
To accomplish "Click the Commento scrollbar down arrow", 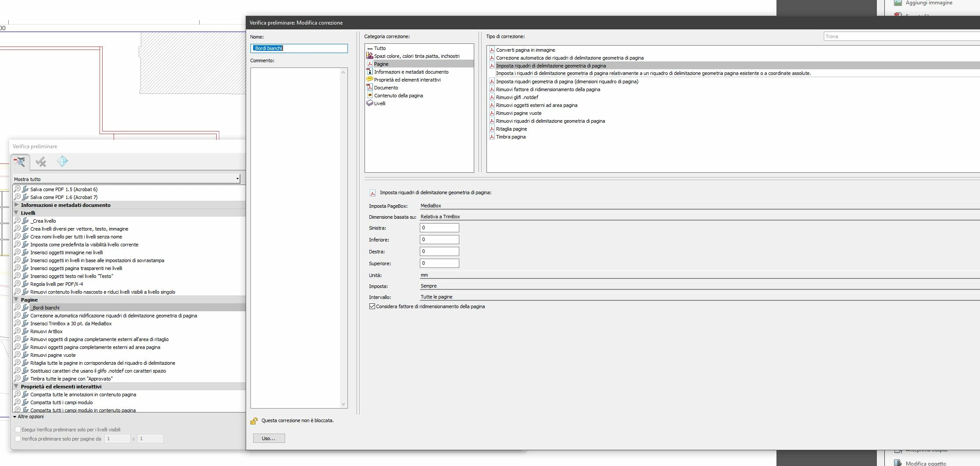I will point(343,404).
